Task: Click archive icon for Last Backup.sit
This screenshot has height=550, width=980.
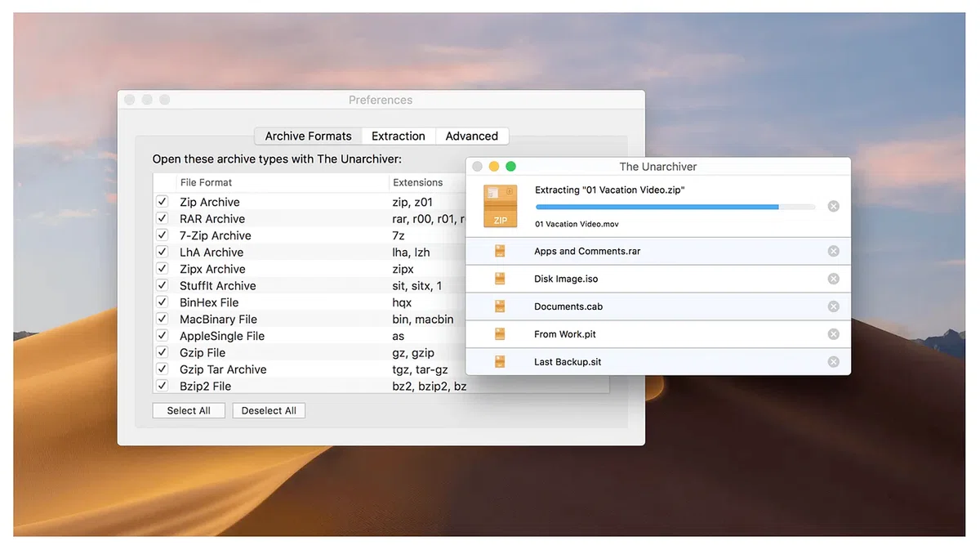Action: [x=500, y=362]
